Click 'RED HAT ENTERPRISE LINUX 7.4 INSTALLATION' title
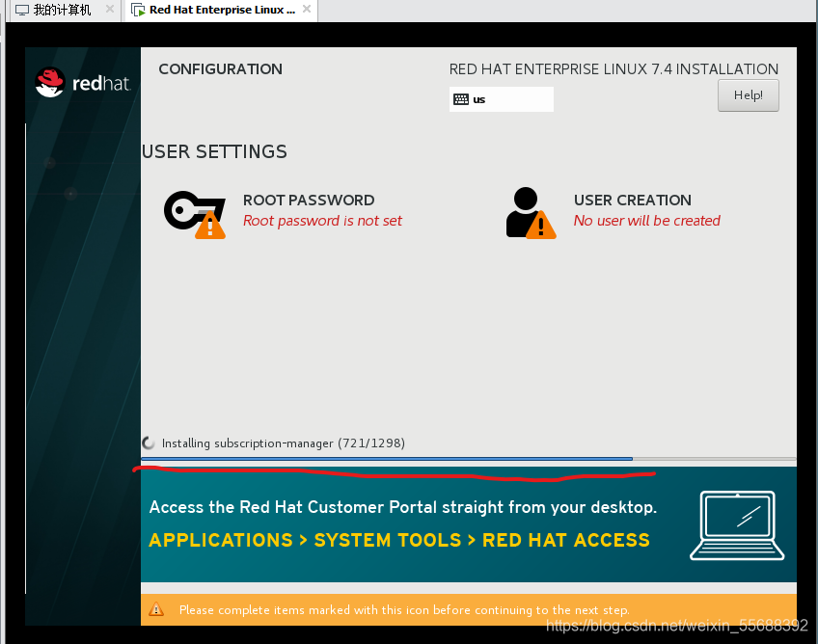 click(613, 69)
